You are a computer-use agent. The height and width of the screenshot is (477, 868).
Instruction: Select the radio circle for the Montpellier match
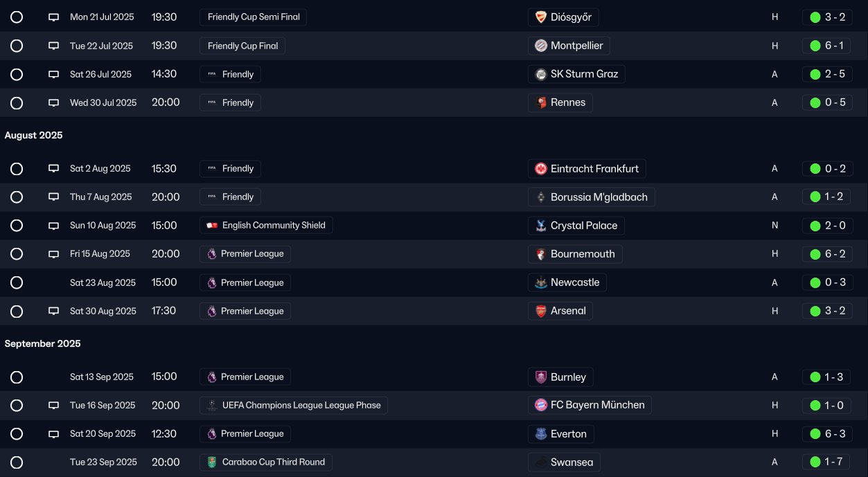click(17, 46)
